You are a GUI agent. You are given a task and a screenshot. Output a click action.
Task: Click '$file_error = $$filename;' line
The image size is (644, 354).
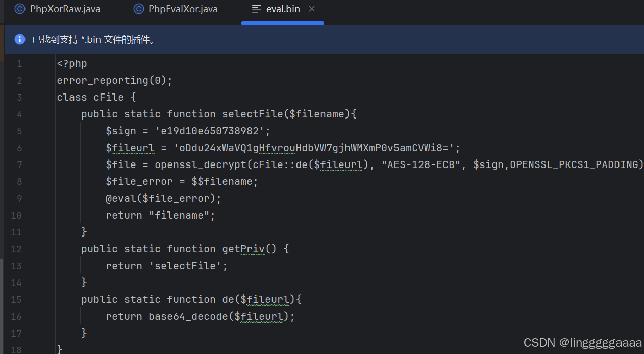pyautogui.click(x=182, y=182)
